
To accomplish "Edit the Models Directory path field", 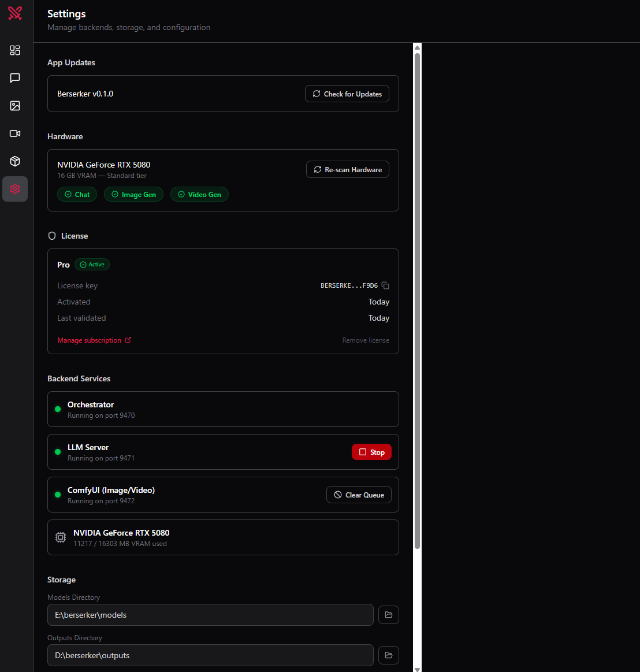I will pos(210,615).
